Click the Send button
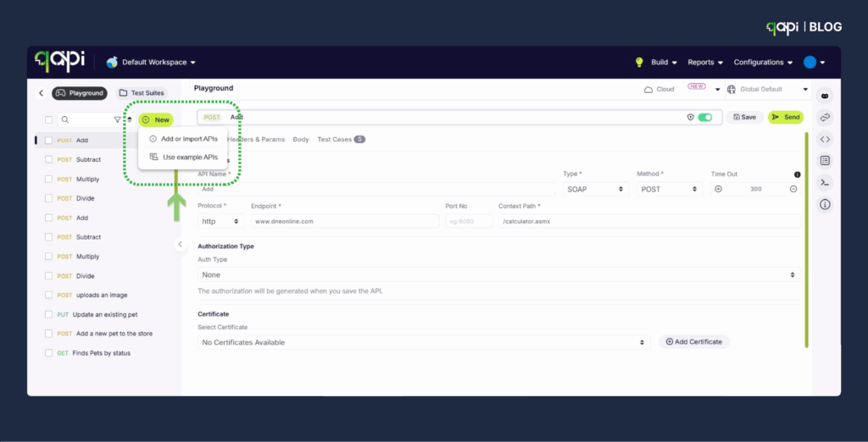868x442 pixels. [786, 118]
